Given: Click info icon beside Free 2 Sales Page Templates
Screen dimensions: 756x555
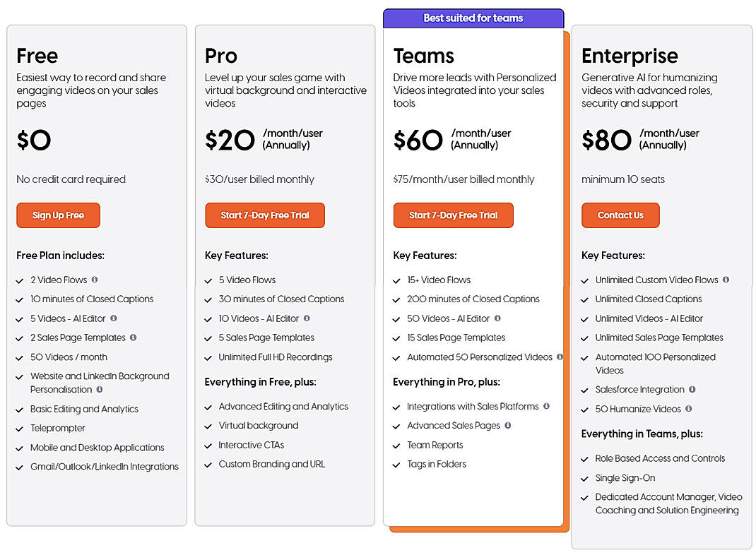Looking at the screenshot, I should [x=133, y=338].
